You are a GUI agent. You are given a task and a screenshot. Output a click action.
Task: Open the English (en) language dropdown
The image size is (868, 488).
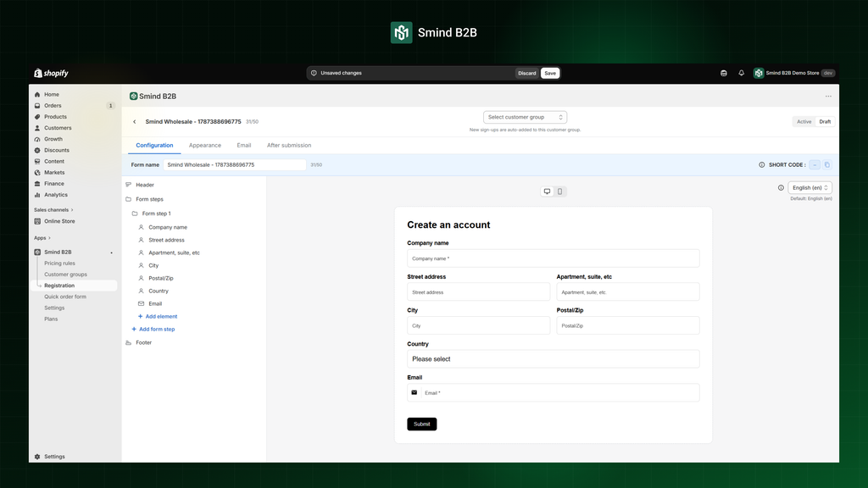pos(810,188)
